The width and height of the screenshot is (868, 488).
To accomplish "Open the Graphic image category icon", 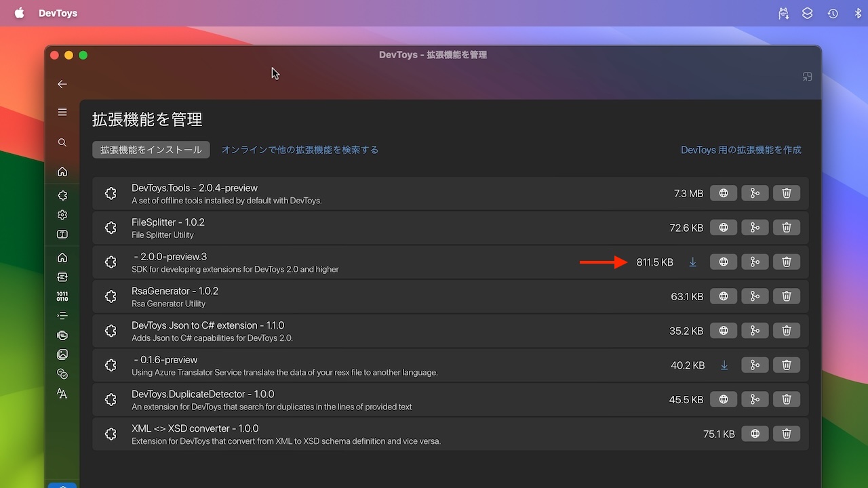I will (x=62, y=354).
